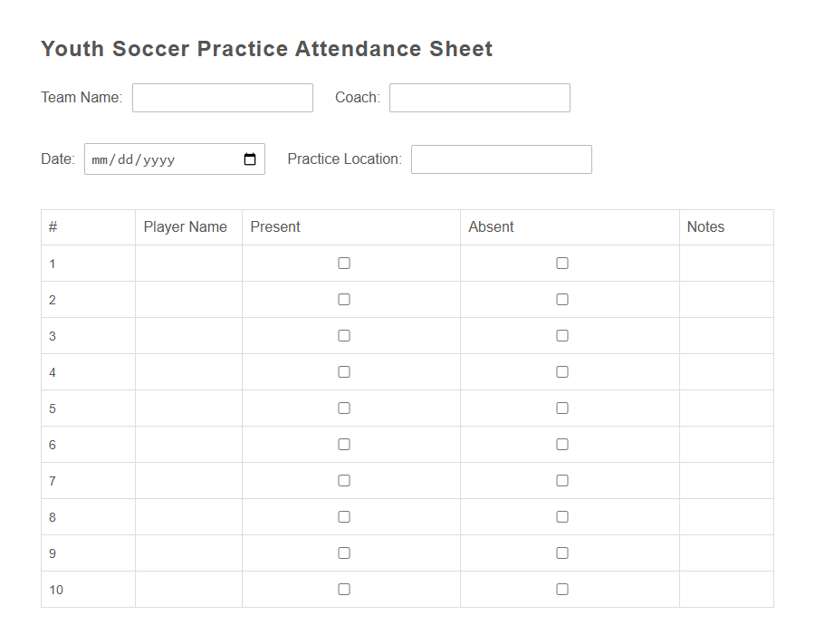Click the Notes cell for player 2
This screenshot has height=644, width=815.
click(726, 299)
